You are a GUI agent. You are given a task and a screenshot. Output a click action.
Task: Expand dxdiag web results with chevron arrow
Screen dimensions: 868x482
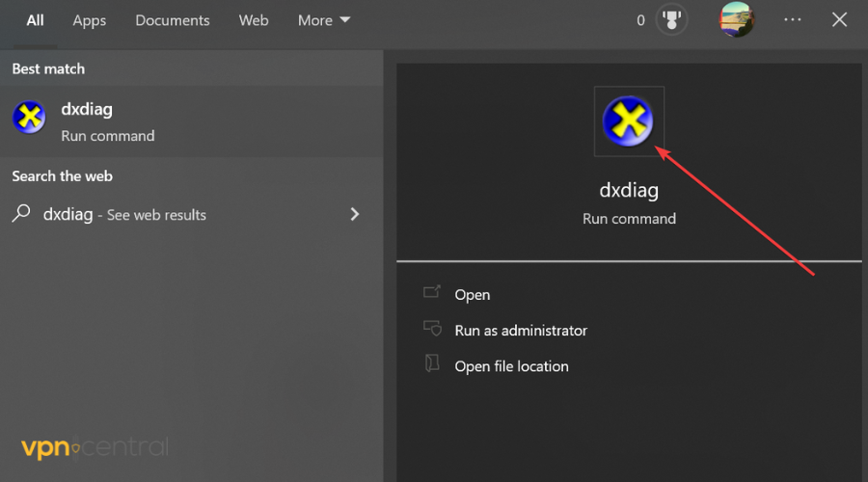[x=355, y=214]
